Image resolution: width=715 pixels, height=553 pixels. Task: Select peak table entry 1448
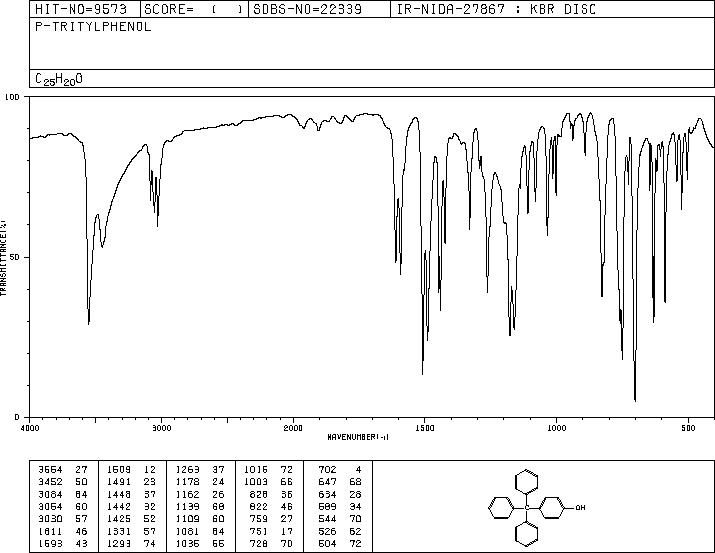tap(119, 494)
